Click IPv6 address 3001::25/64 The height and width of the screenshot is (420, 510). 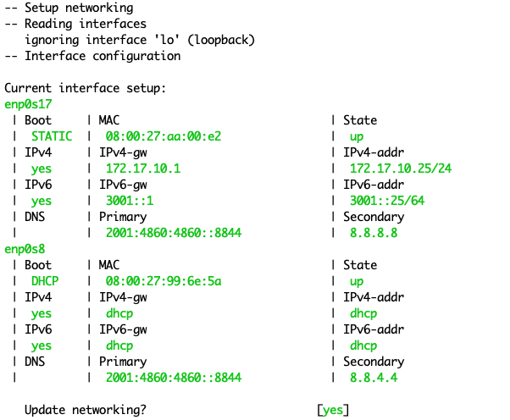(x=387, y=201)
